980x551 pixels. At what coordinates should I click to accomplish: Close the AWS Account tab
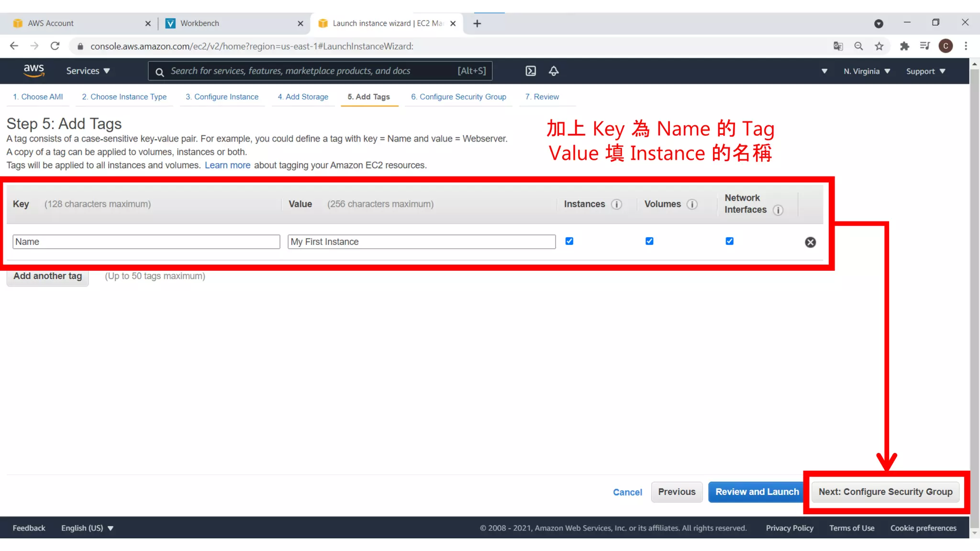148,23
